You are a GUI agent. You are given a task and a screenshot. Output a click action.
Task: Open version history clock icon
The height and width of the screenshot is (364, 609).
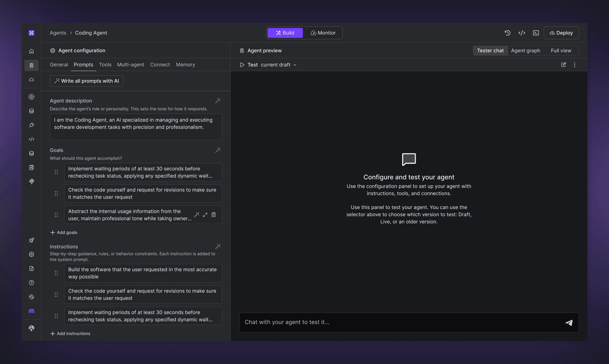click(507, 33)
